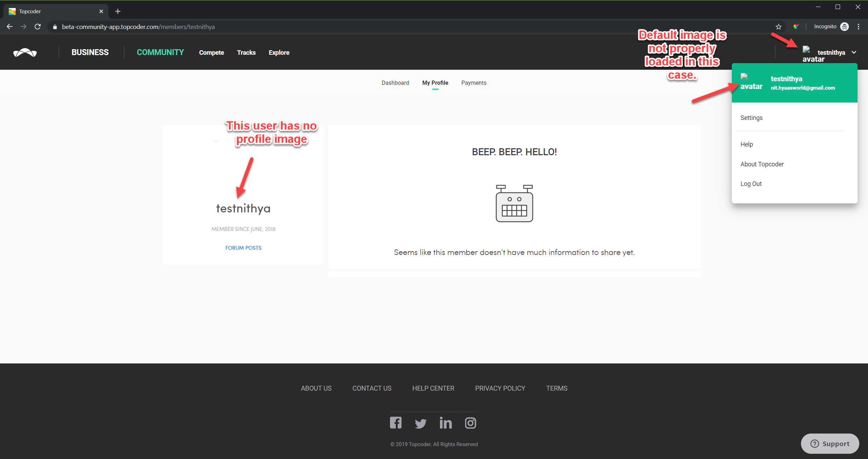Select About Topcoder in the user menu
Image resolution: width=868 pixels, height=459 pixels.
[x=762, y=164]
